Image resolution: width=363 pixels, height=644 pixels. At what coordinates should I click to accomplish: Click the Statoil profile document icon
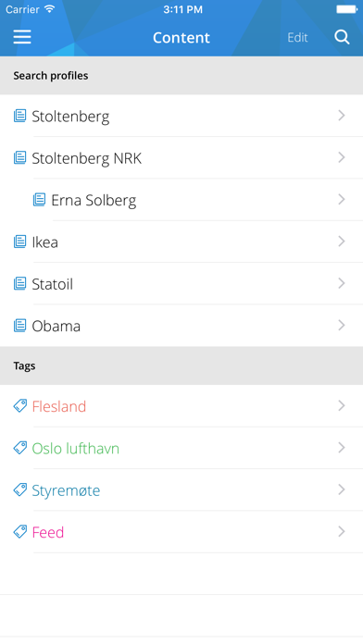19,283
